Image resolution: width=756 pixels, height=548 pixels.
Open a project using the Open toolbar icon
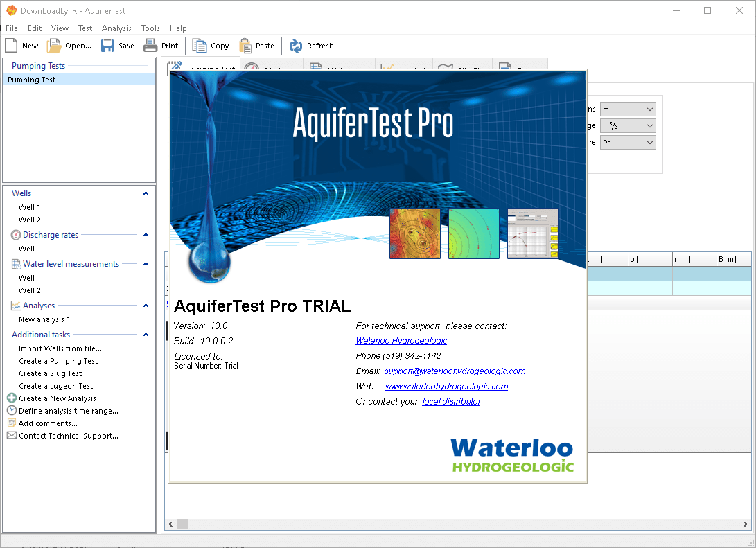click(53, 45)
